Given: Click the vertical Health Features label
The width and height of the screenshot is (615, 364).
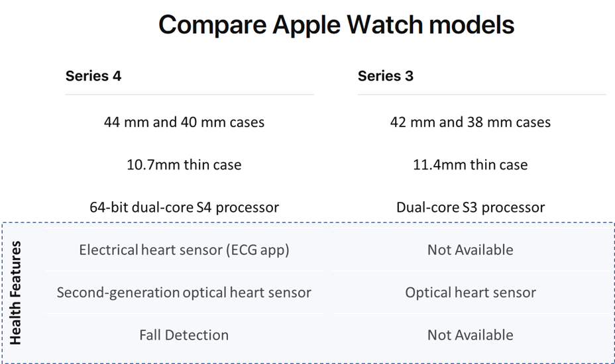Looking at the screenshot, I should click(x=15, y=293).
